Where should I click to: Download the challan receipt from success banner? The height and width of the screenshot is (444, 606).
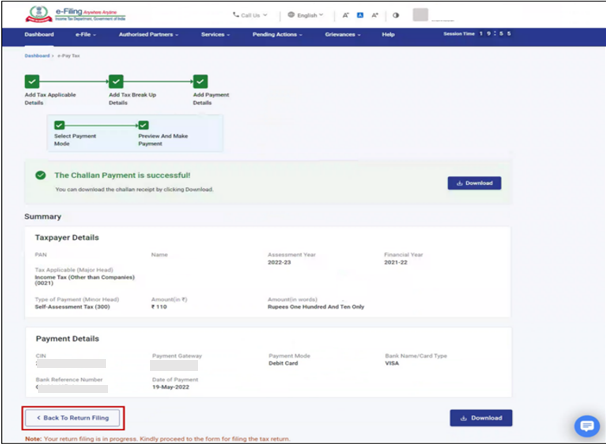[x=474, y=183]
